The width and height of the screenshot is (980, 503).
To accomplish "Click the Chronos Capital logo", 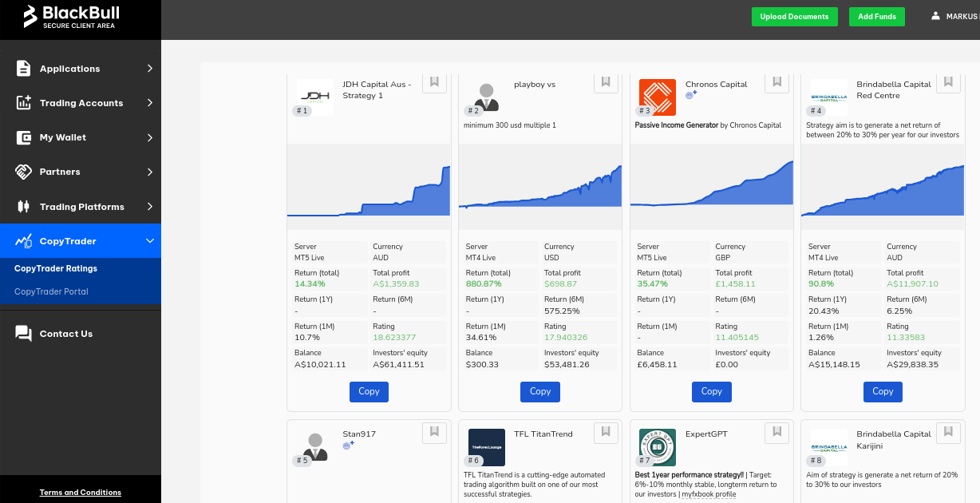I will 658,97.
